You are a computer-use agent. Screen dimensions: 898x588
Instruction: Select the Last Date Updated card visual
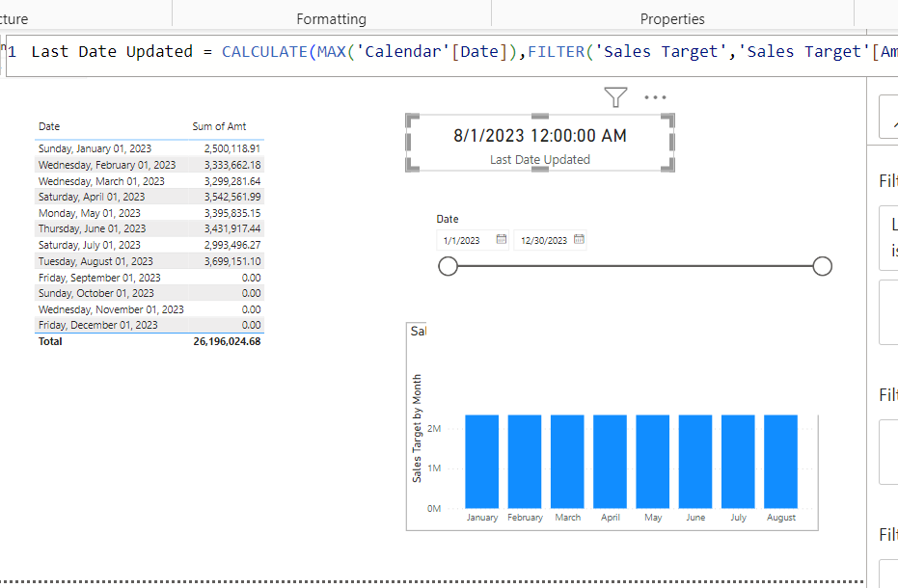[x=540, y=143]
